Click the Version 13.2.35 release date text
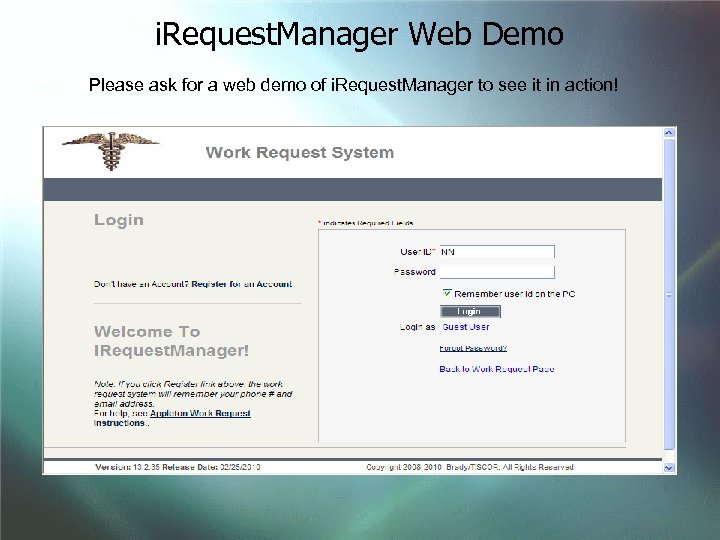720x540 pixels. pos(178,467)
